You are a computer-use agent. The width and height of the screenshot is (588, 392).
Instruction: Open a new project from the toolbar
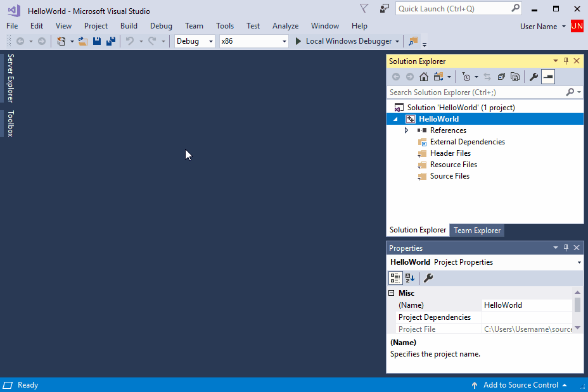point(61,41)
